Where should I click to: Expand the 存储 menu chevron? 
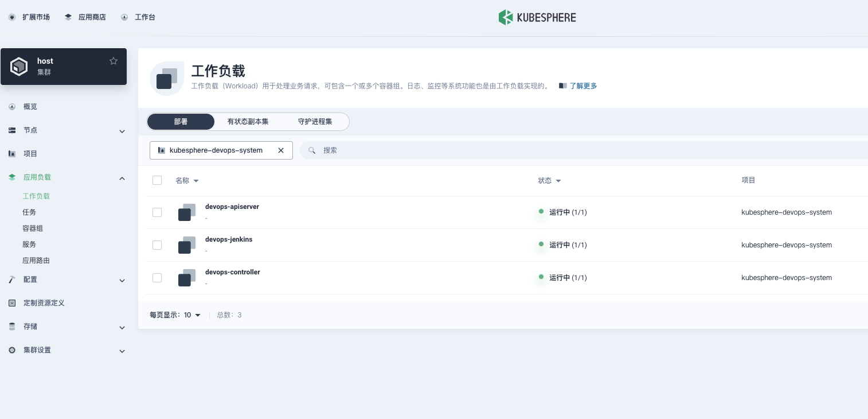tap(122, 328)
